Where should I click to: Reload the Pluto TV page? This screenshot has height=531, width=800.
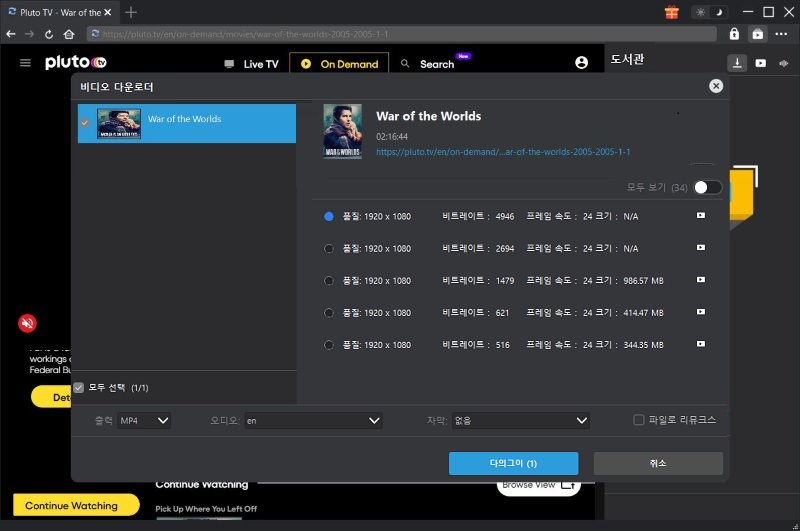tap(49, 34)
